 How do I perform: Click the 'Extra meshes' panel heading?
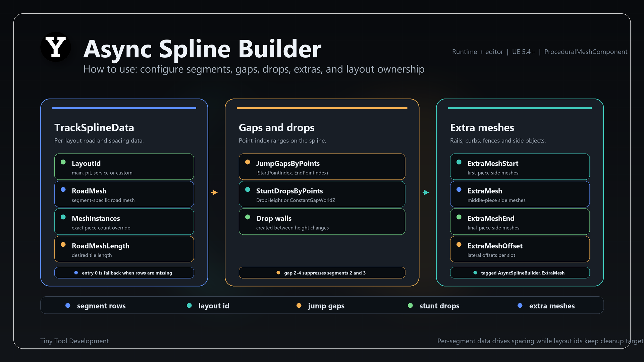[482, 127]
